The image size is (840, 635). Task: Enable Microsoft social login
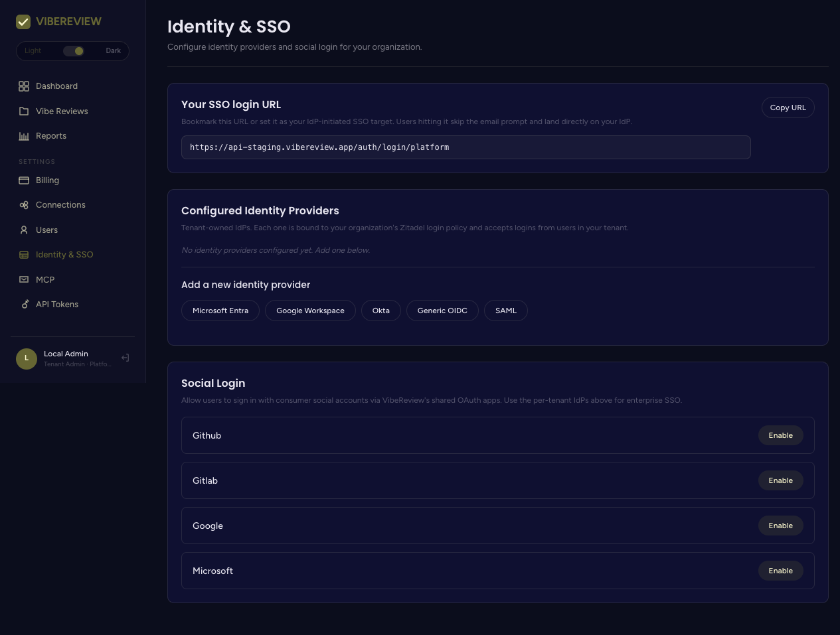781,571
